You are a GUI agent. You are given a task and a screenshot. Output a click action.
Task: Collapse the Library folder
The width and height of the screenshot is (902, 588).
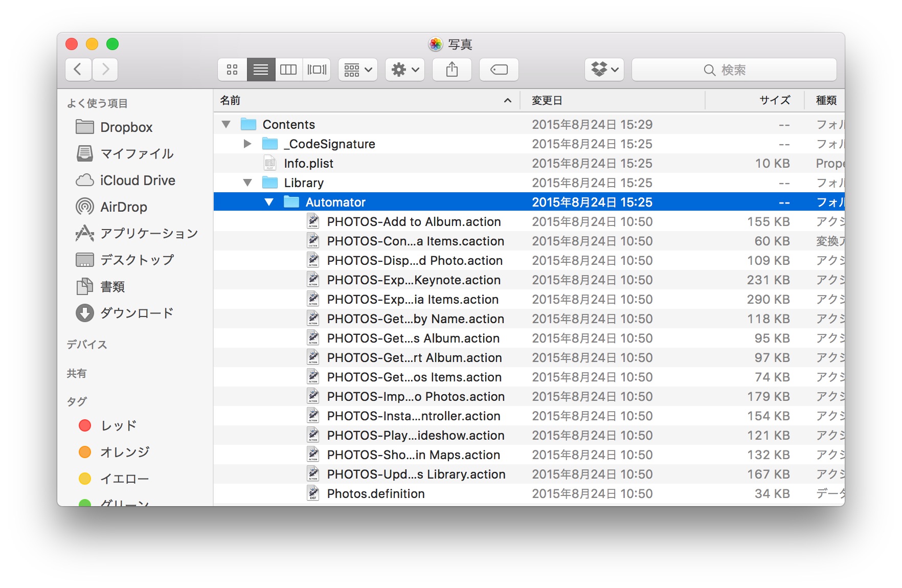coord(247,183)
